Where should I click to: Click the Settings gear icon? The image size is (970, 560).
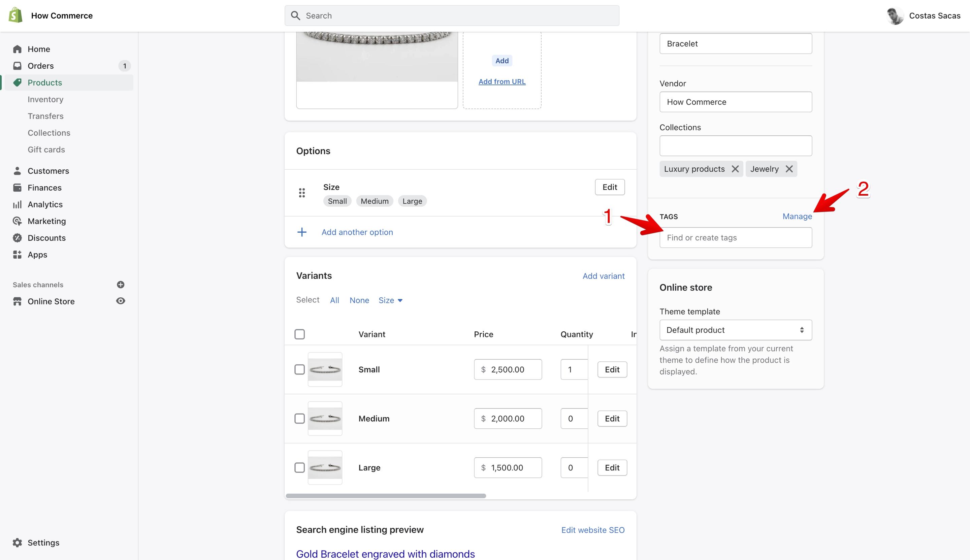[17, 543]
